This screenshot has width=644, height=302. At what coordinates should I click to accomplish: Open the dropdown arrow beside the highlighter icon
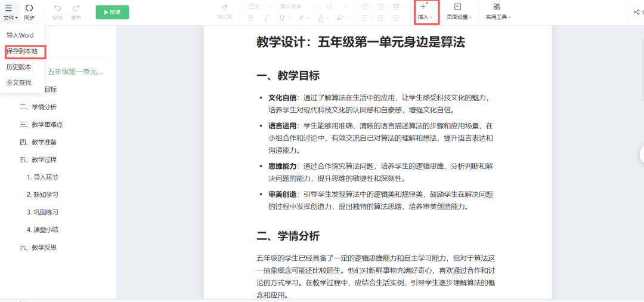(347, 18)
